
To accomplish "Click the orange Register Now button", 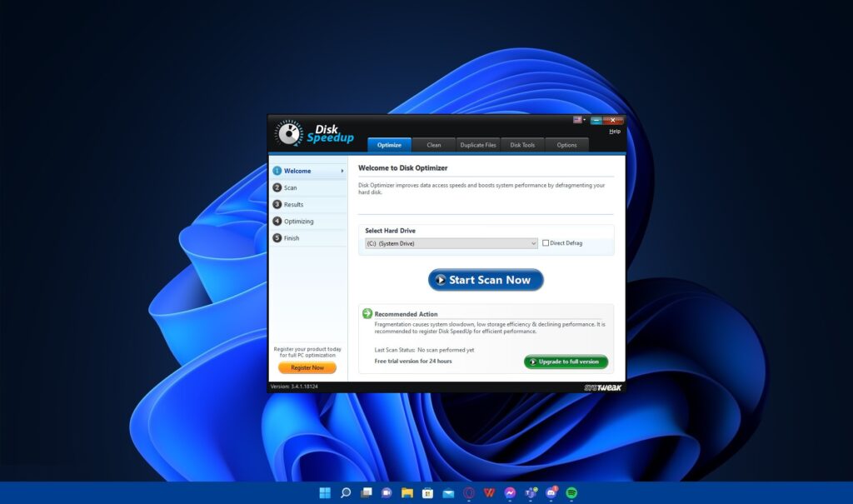I will (307, 368).
